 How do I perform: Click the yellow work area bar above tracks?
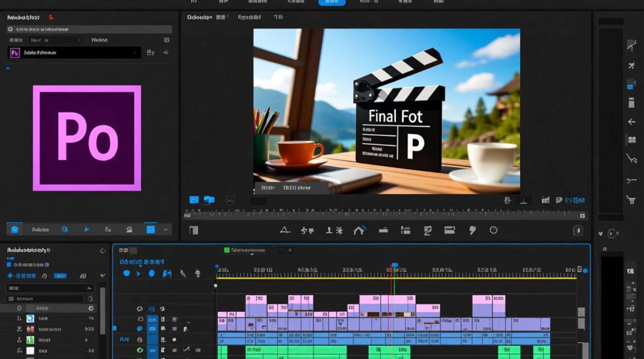[396, 278]
